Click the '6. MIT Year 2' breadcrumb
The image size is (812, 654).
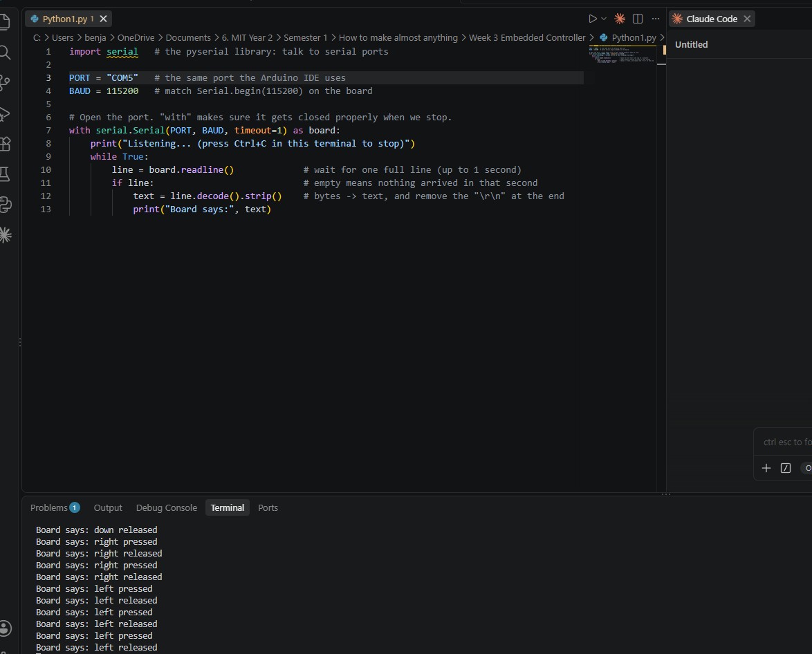pos(247,38)
